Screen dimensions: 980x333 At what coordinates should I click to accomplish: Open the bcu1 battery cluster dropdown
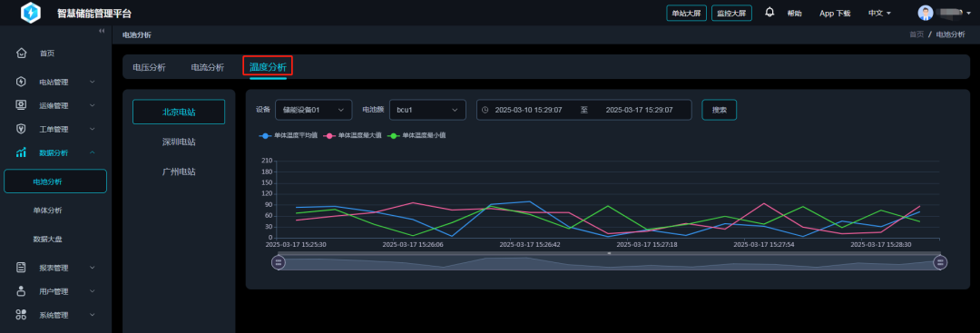427,110
